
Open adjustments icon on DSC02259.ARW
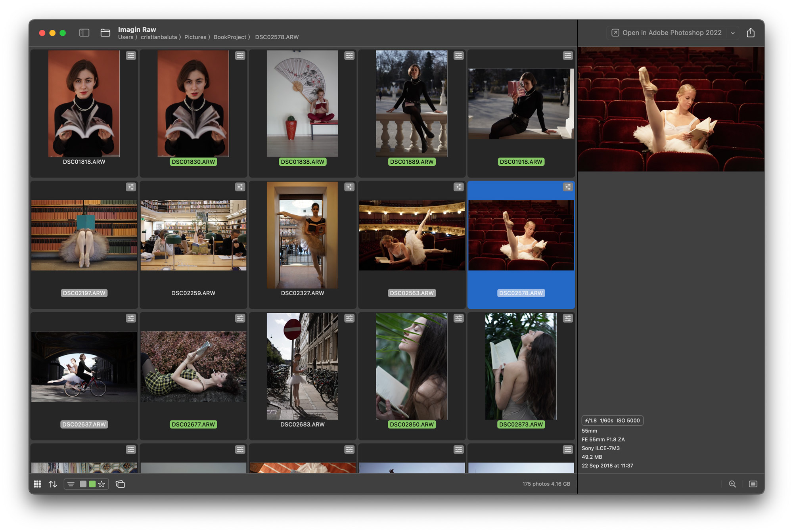[240, 187]
